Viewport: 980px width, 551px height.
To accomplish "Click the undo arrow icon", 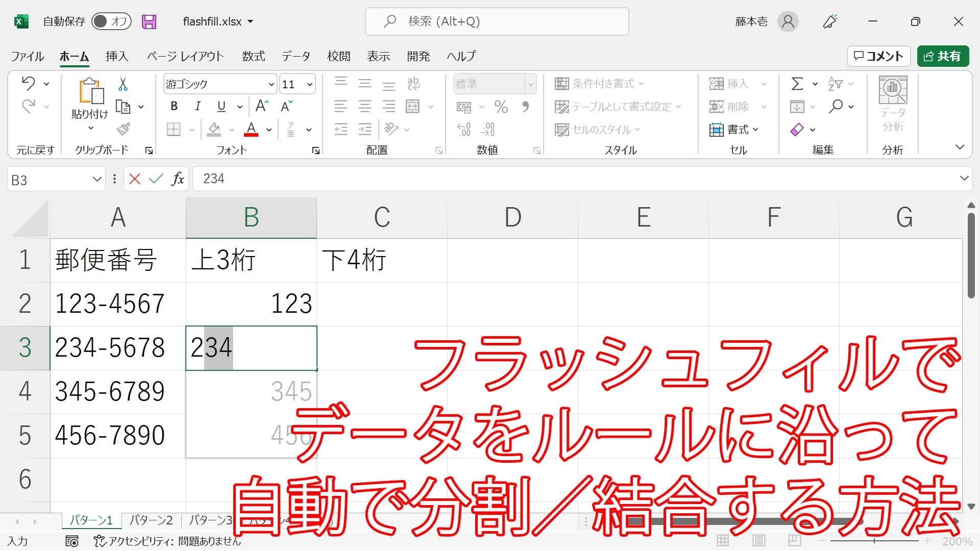I will tap(29, 83).
